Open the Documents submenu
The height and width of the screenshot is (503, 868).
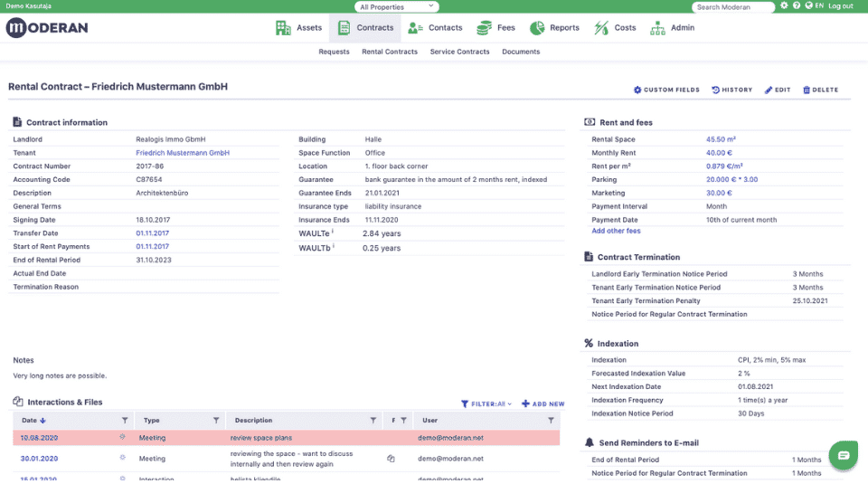tap(521, 52)
